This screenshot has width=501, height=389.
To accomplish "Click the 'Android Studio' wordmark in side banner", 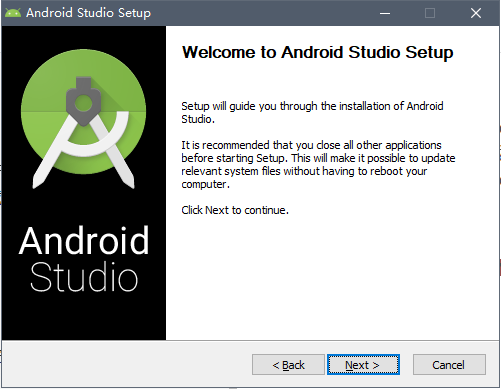I will tap(84, 259).
